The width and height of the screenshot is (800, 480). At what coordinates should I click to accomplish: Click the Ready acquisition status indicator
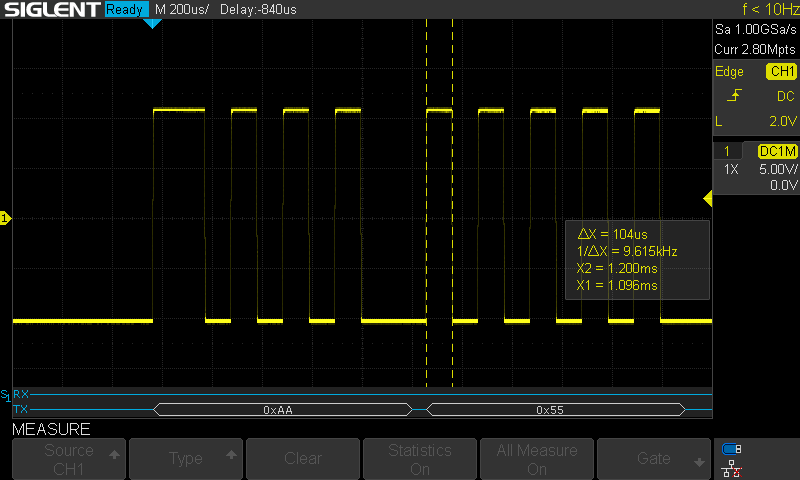[x=127, y=9]
